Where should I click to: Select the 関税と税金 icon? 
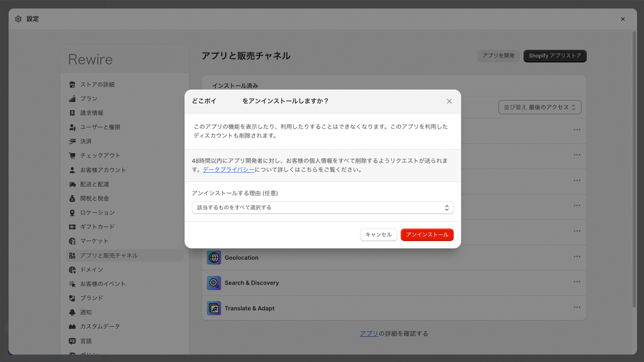click(72, 198)
